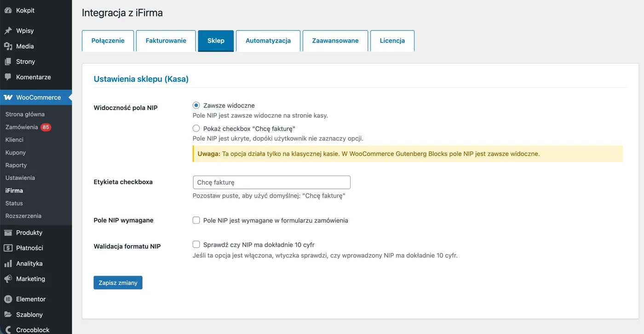
Task: Open the Status submenu item
Action: (14, 203)
